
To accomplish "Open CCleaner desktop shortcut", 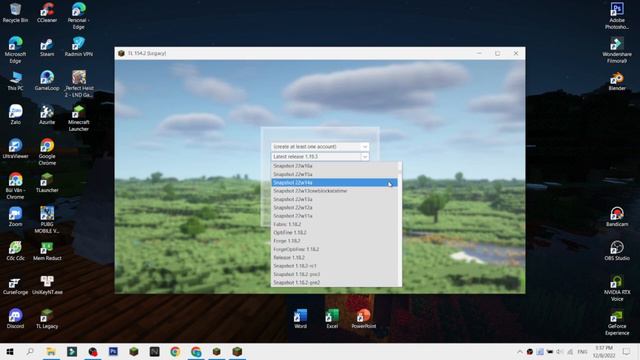I will point(47,13).
